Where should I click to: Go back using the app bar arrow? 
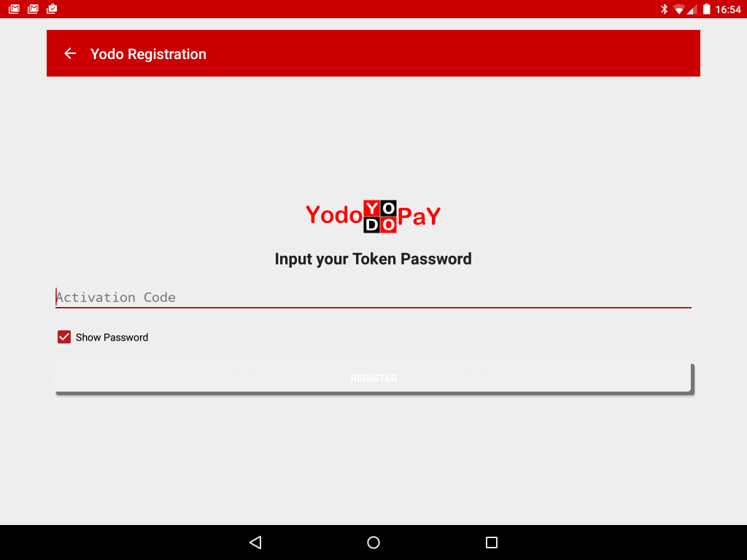pyautogui.click(x=70, y=53)
